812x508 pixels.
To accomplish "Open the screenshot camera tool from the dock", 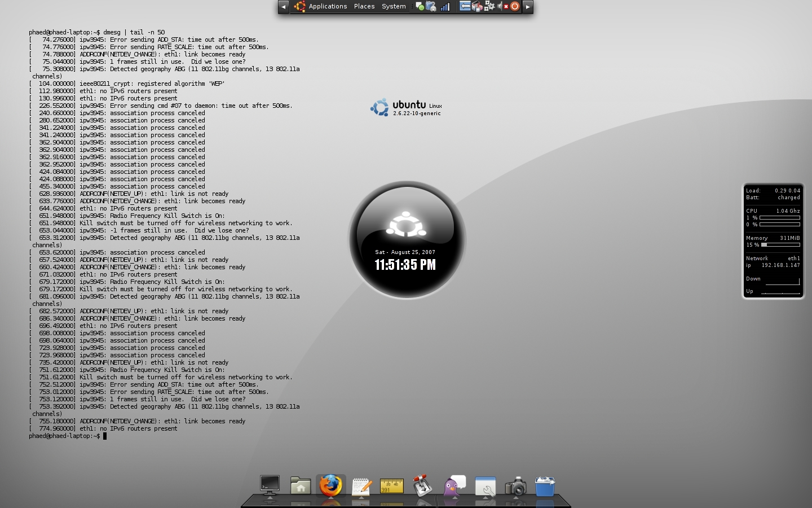I will coord(517,487).
